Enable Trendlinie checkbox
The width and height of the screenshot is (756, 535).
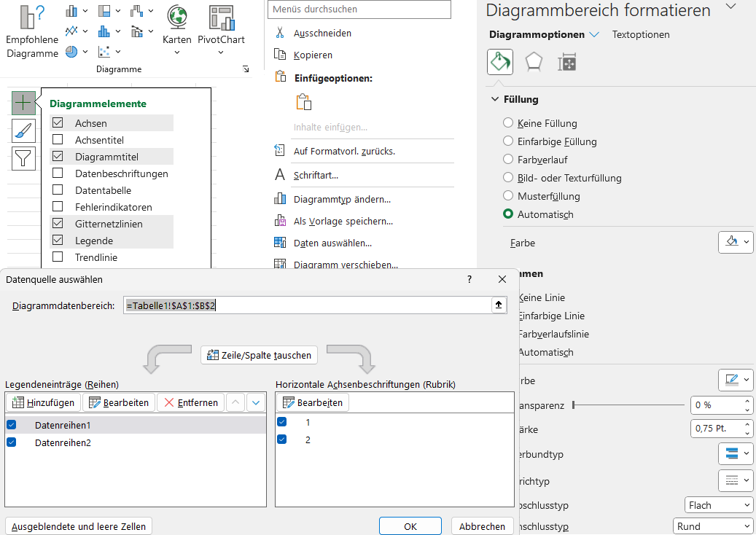click(x=58, y=257)
